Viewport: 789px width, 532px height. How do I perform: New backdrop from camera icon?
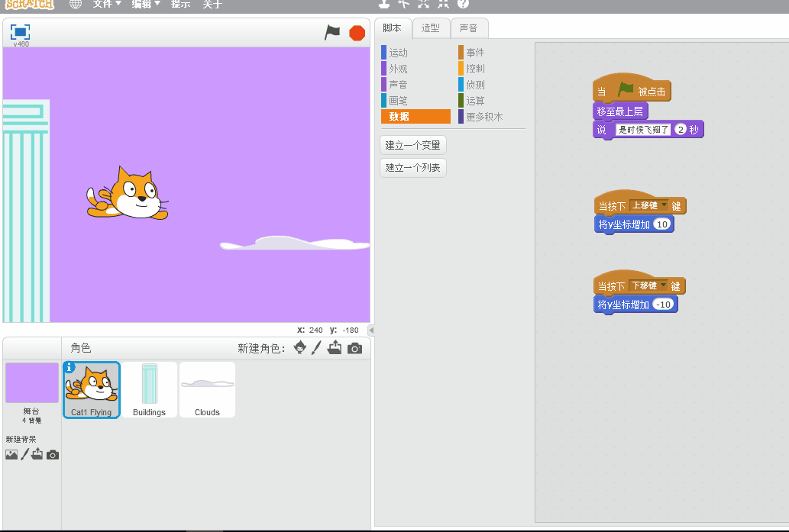coord(53,455)
